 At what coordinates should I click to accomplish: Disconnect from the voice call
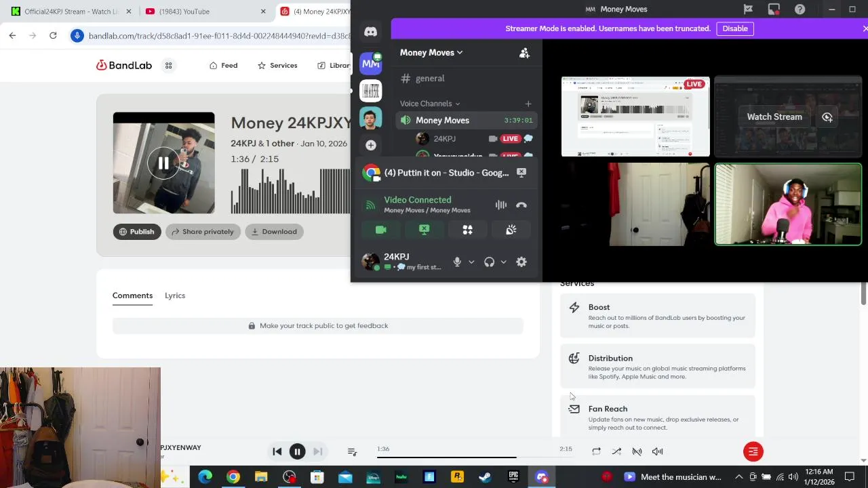click(x=521, y=205)
